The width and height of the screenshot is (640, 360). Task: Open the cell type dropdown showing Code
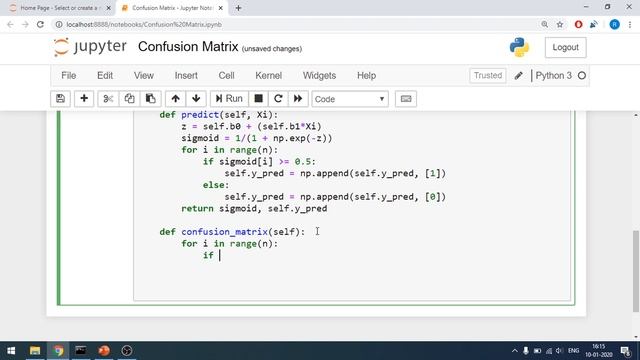click(x=350, y=99)
